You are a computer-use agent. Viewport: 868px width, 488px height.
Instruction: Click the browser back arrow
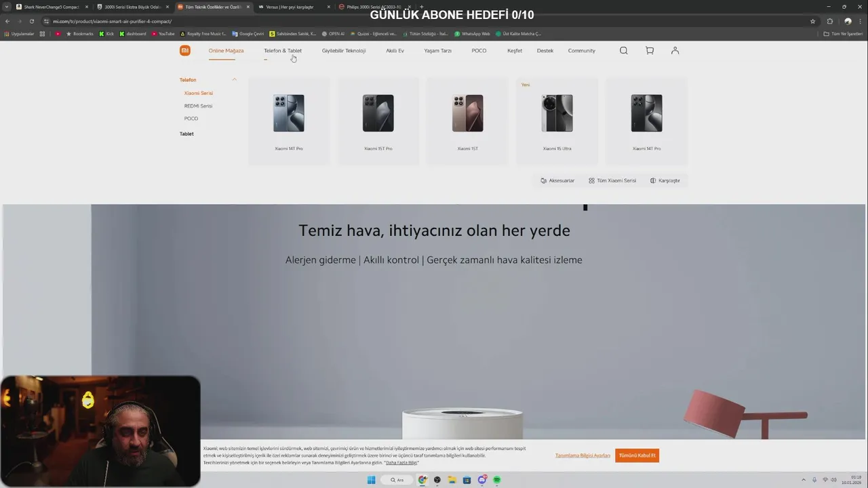7,21
